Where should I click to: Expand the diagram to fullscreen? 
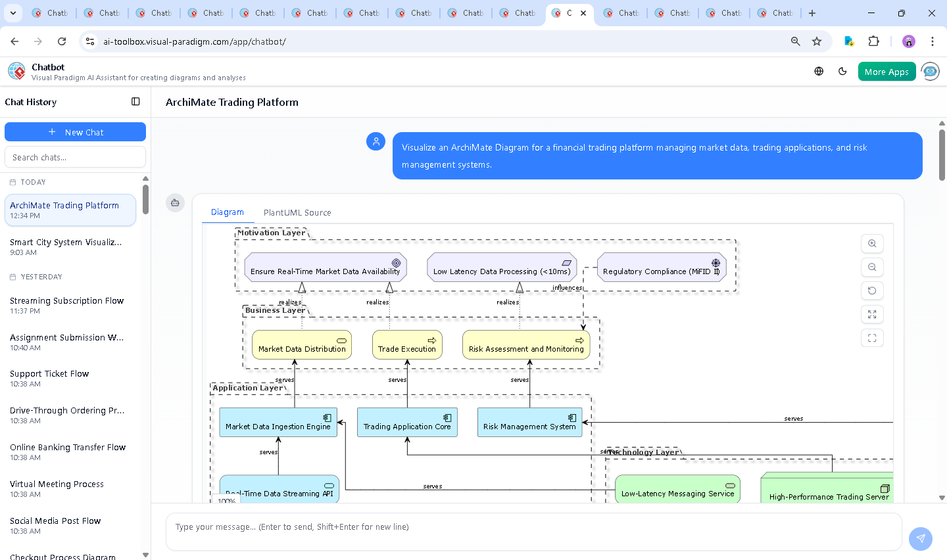(872, 314)
